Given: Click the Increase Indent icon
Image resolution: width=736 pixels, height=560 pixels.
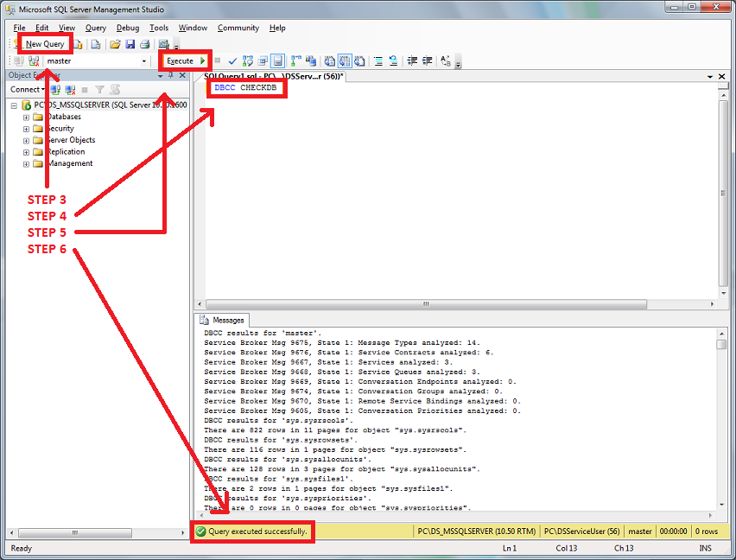Looking at the screenshot, I should click(428, 61).
